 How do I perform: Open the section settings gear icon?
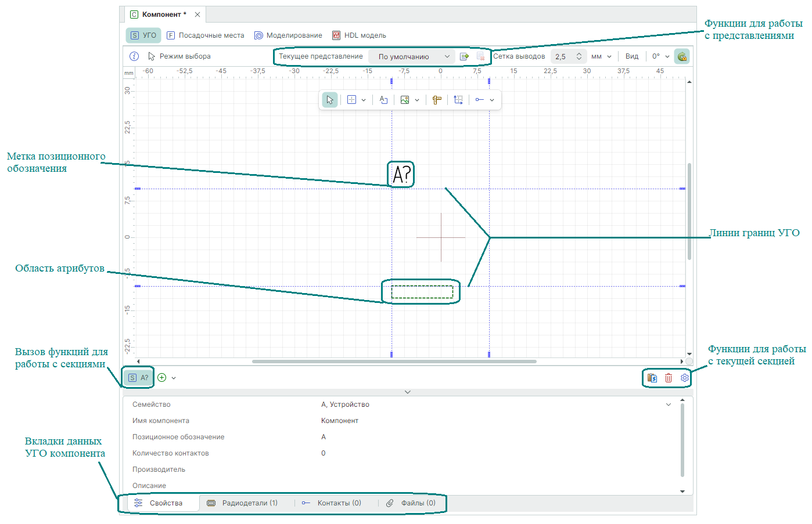point(685,378)
